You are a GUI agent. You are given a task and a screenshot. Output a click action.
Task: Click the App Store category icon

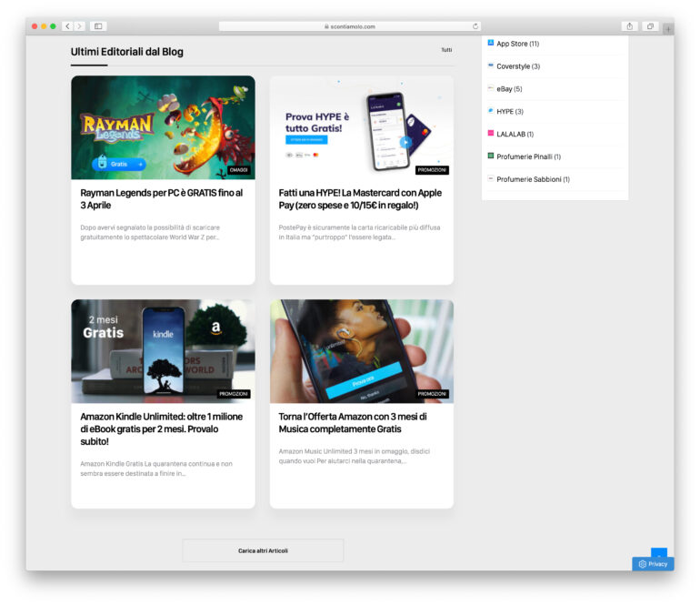click(491, 43)
